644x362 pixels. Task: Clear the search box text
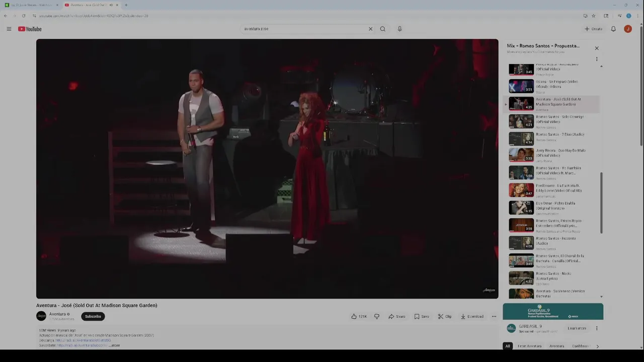[370, 29]
